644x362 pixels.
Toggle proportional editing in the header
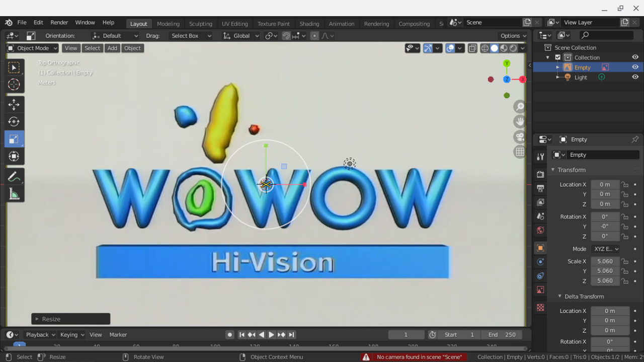pyautogui.click(x=314, y=36)
